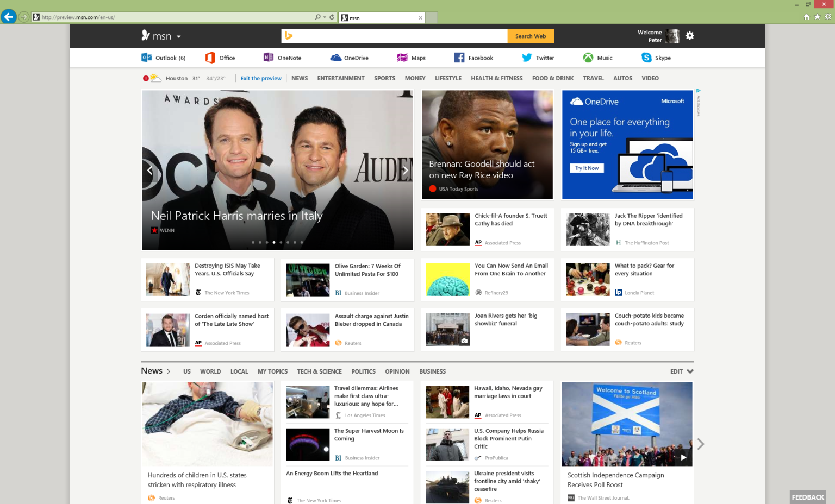Open Outlook from the services bar
835x504 pixels.
pos(163,58)
